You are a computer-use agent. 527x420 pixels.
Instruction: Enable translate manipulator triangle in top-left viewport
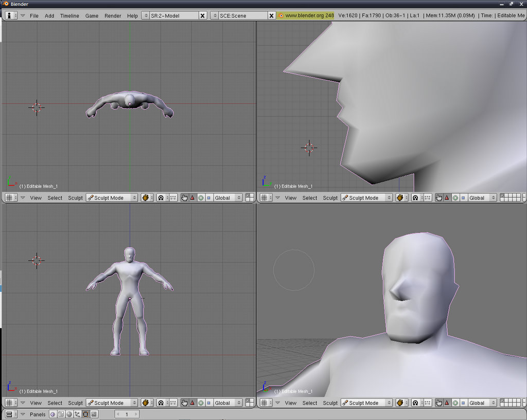[192, 198]
